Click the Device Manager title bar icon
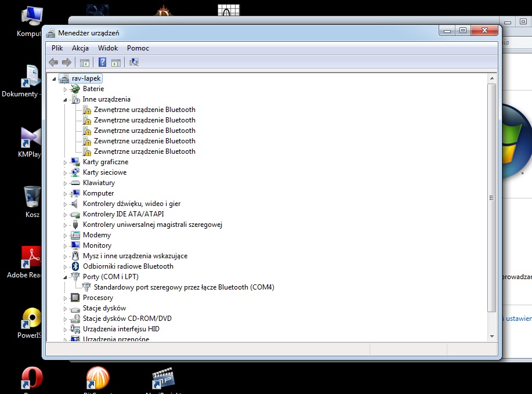Screen dimensions: 532x394 pyautogui.click(x=50, y=33)
